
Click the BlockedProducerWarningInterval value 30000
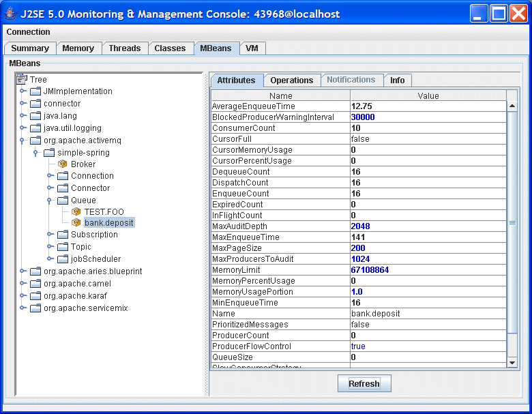tap(363, 117)
